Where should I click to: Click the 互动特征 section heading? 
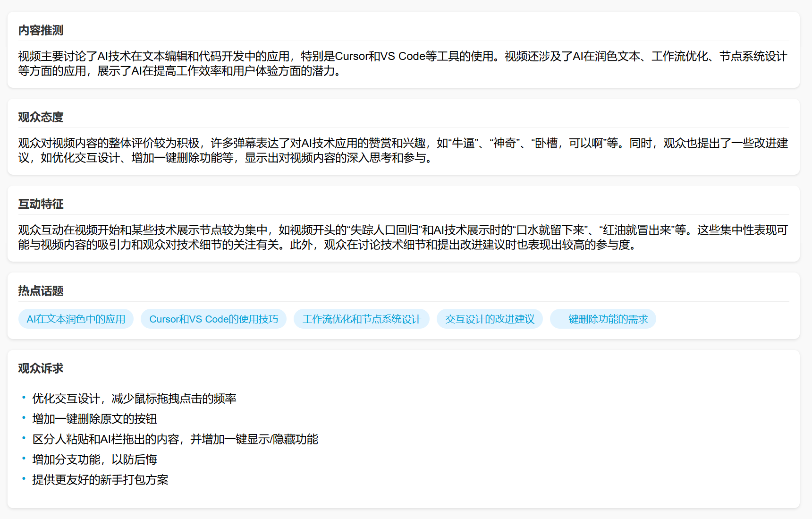point(41,204)
